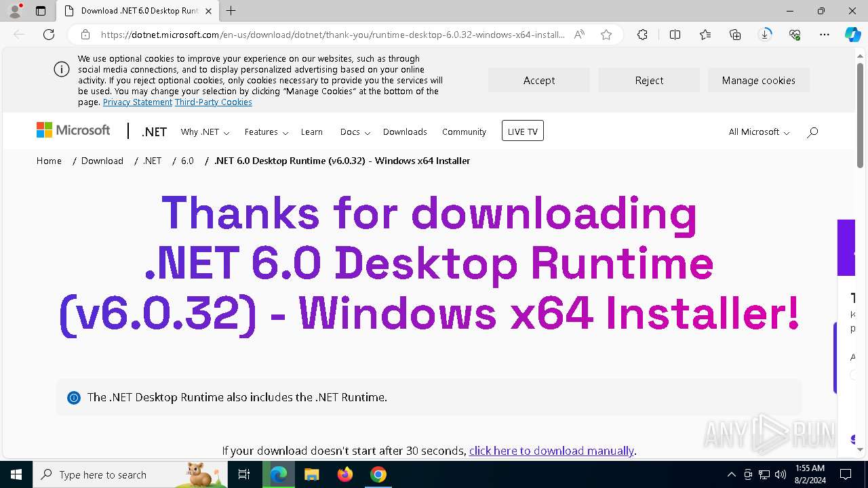Open the Edge profile icon
This screenshot has height=488, width=868.
[x=15, y=11]
